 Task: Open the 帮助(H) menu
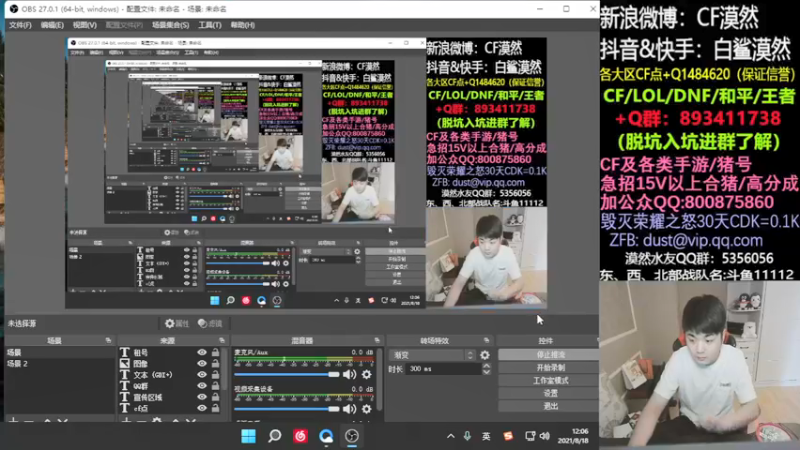[x=242, y=25]
